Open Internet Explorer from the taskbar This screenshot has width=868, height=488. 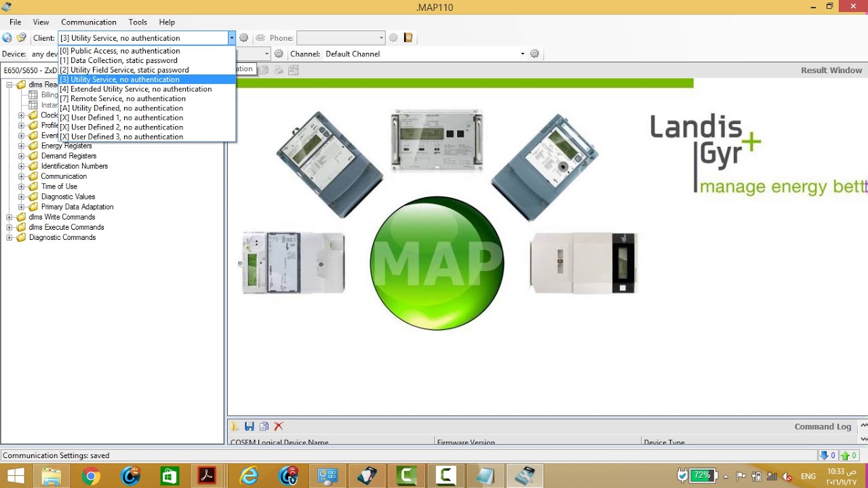[250, 476]
